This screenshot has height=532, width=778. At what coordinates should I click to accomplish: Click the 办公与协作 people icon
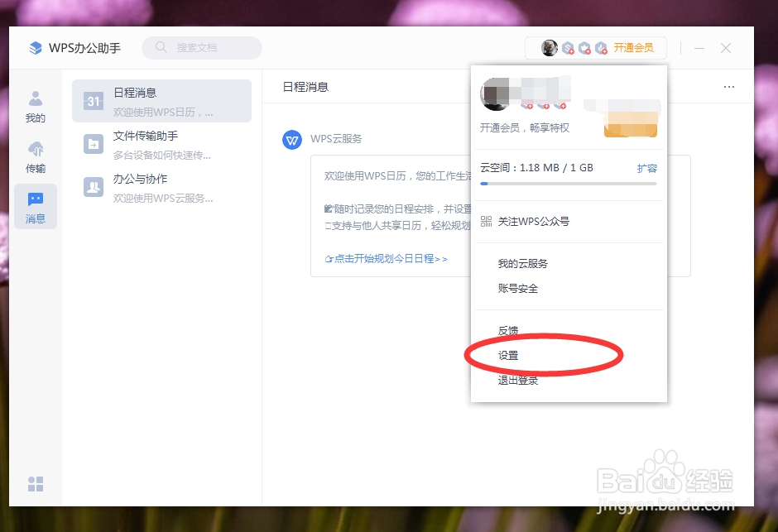pyautogui.click(x=94, y=188)
